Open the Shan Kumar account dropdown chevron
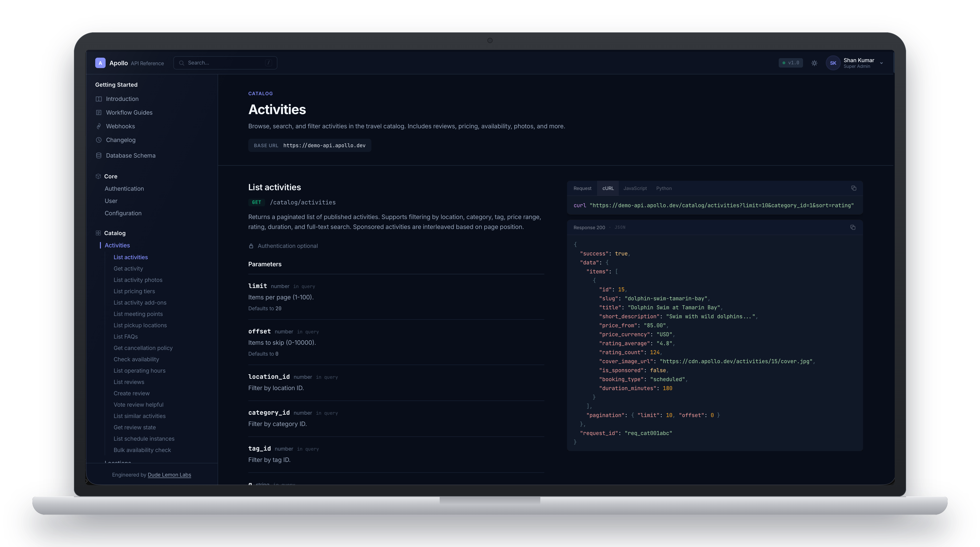980x547 pixels. tap(881, 63)
